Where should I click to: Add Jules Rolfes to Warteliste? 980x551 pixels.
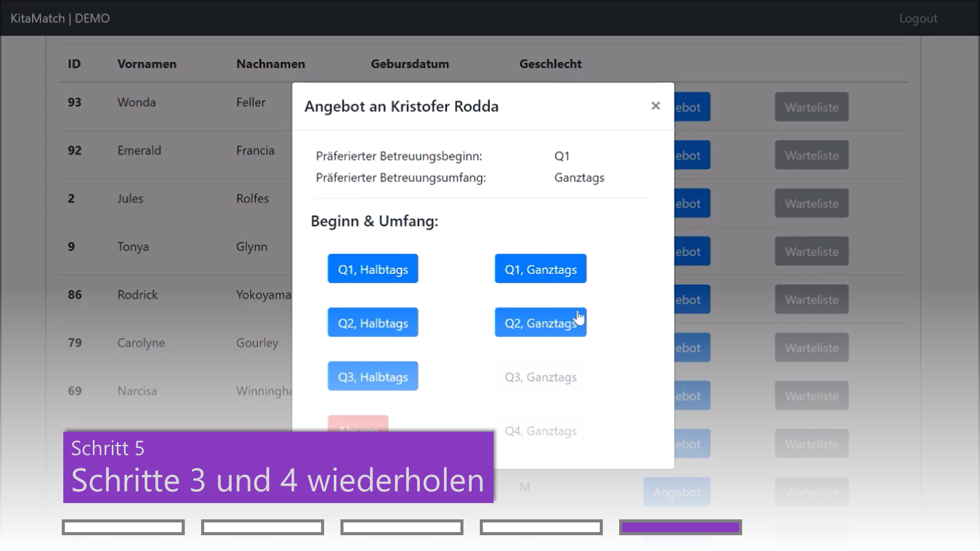(x=811, y=203)
